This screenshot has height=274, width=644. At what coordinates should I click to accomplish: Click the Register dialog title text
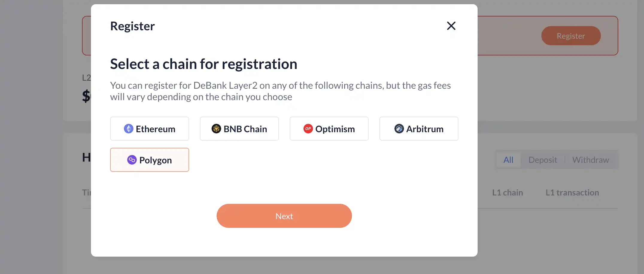(x=132, y=26)
